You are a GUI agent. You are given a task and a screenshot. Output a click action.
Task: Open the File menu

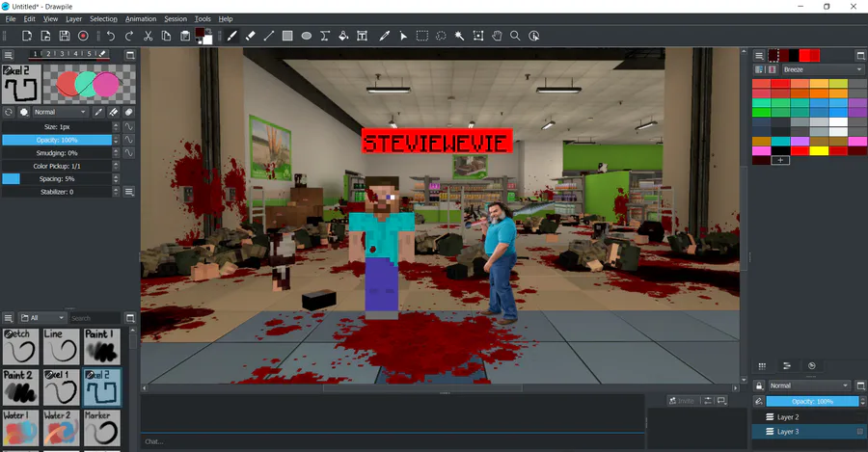(x=11, y=19)
